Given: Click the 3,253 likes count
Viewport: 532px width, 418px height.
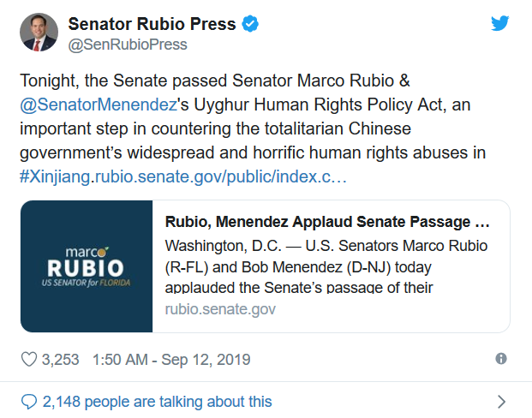Looking at the screenshot, I should pos(60,359).
